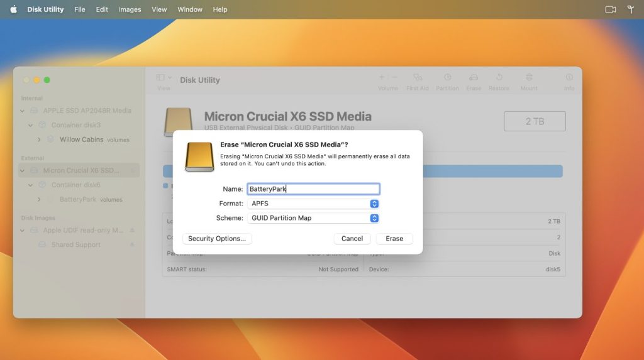Cancel the erase dialog
This screenshot has width=644, height=360.
(352, 239)
